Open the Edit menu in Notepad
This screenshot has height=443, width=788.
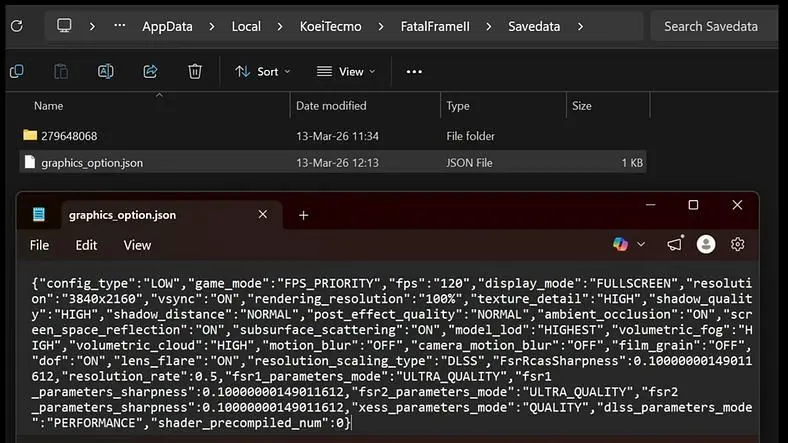86,245
